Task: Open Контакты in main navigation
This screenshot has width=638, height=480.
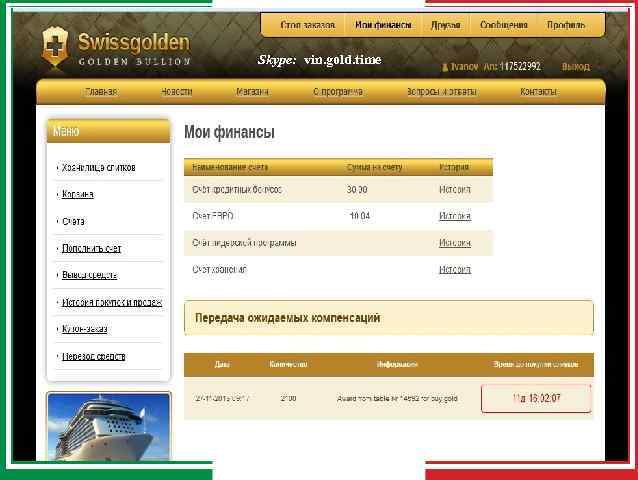Action: pos(538,92)
